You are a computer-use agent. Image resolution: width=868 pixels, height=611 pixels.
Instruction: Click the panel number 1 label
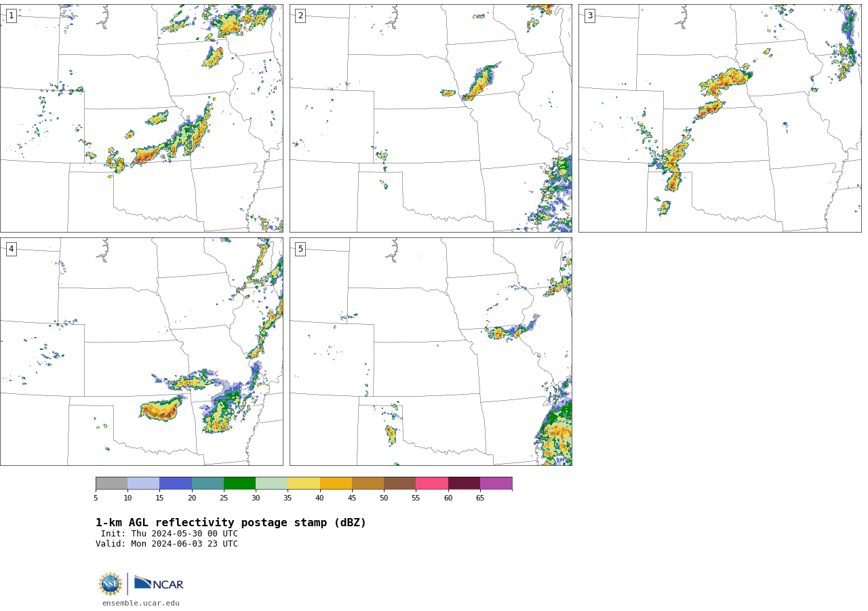(x=11, y=16)
